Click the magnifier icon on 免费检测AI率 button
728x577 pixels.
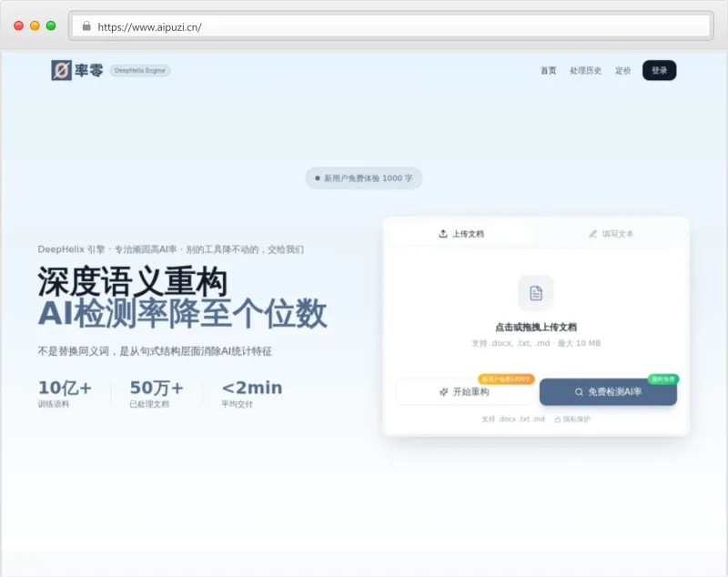point(578,391)
